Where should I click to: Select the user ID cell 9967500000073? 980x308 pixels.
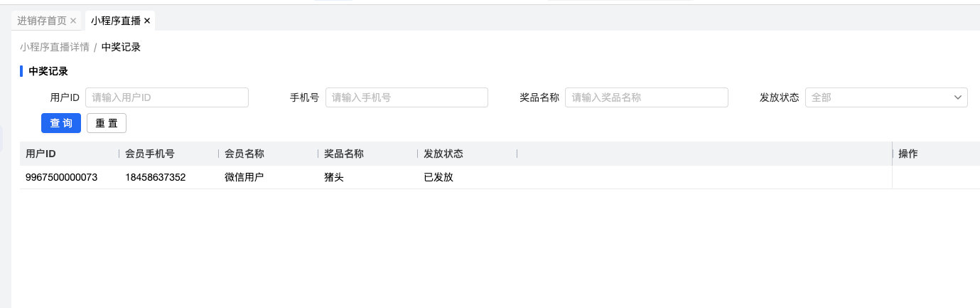tap(61, 177)
